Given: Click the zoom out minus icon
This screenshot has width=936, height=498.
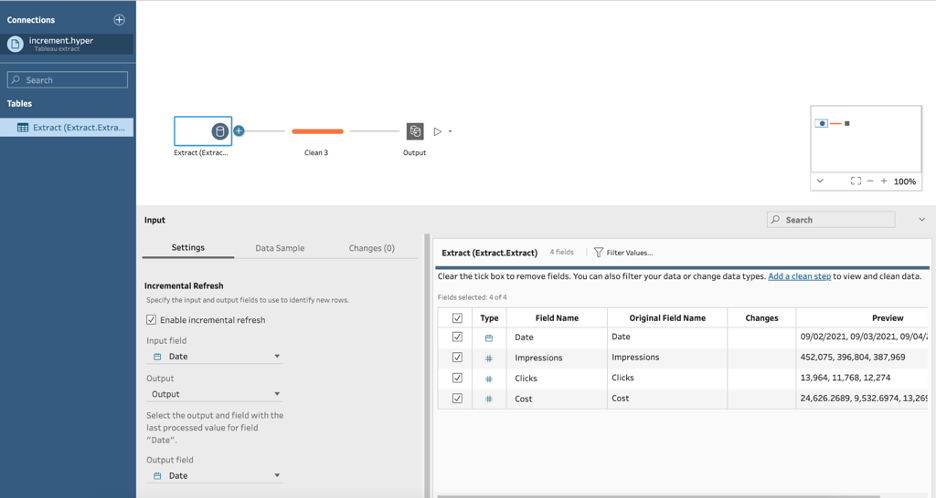Looking at the screenshot, I should (x=870, y=181).
